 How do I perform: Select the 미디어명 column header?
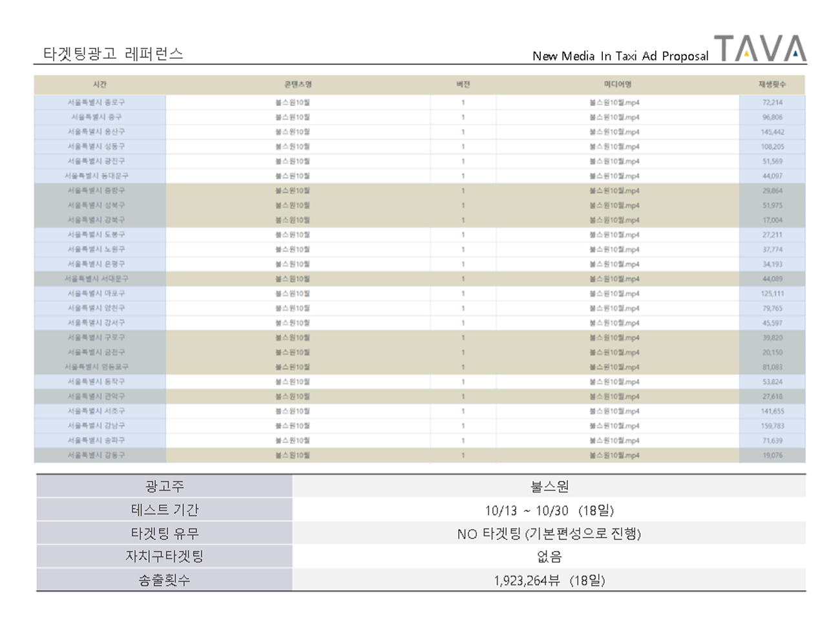pyautogui.click(x=617, y=85)
